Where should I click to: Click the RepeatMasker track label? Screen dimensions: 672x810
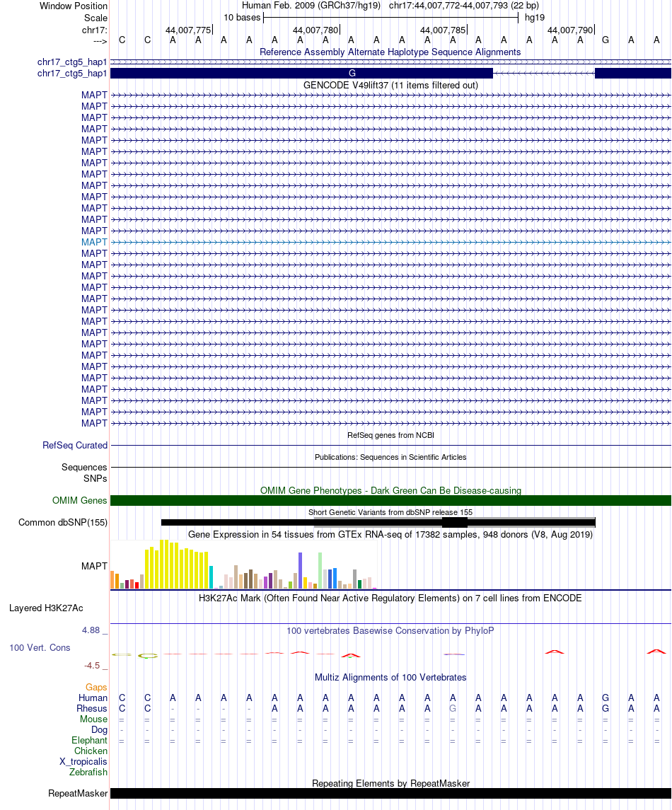[78, 794]
